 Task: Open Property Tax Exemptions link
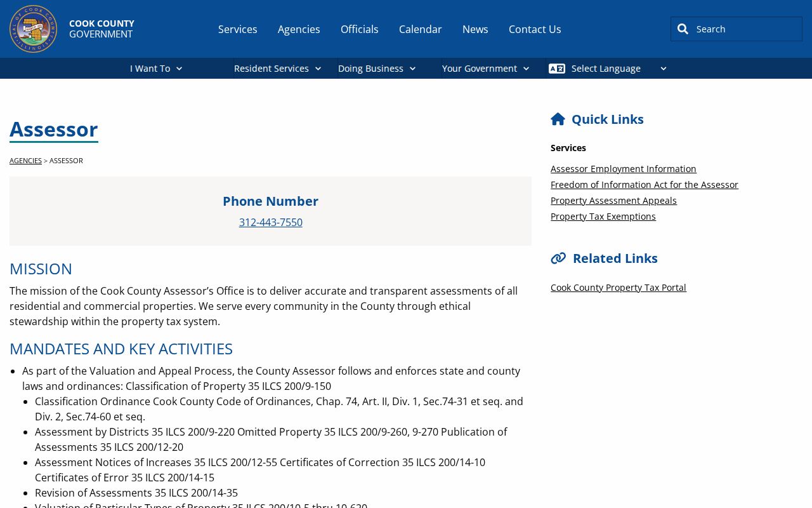pyautogui.click(x=603, y=217)
